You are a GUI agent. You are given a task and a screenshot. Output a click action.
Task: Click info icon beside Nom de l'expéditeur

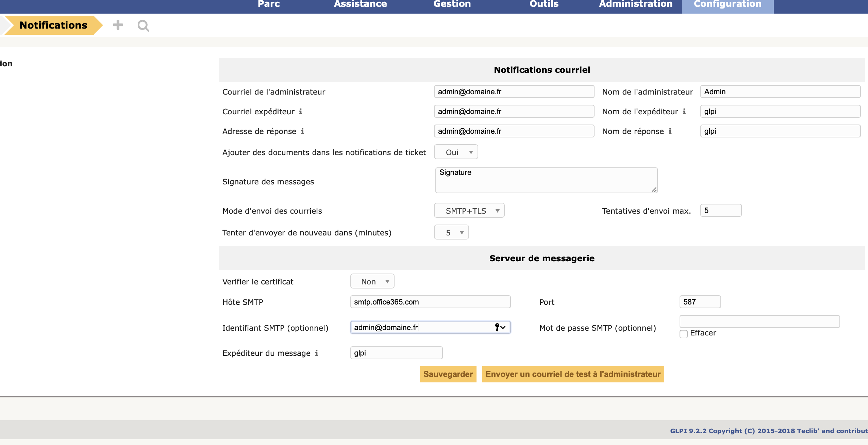684,112
